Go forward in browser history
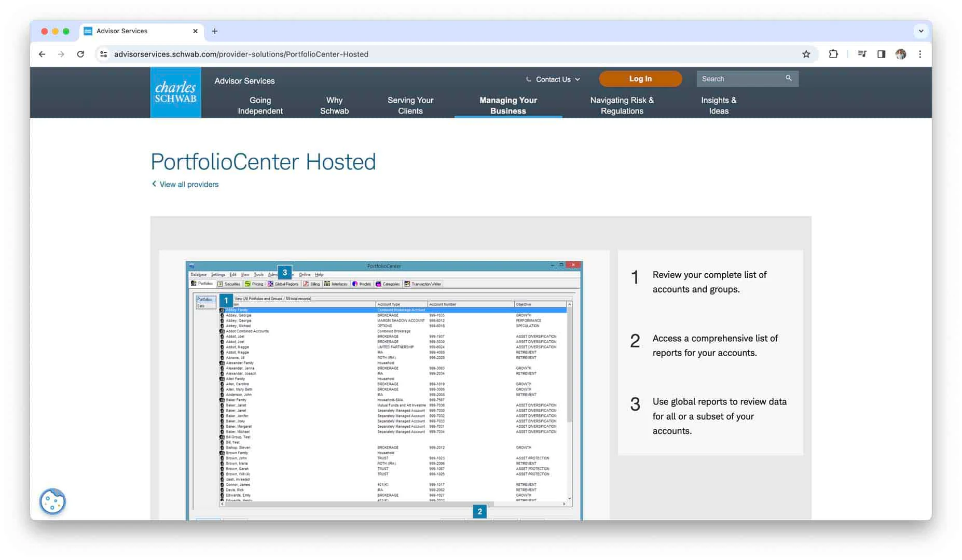The width and height of the screenshot is (962, 560). (x=61, y=54)
